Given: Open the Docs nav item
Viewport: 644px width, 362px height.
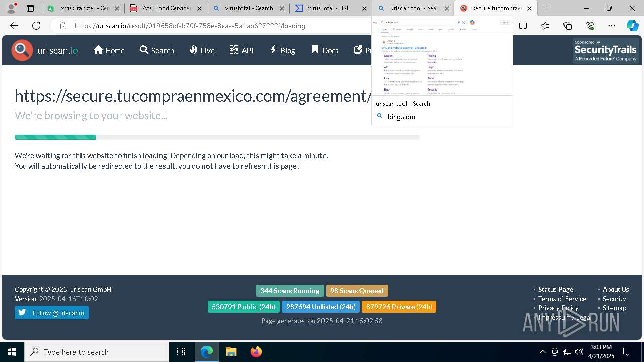Looking at the screenshot, I should (x=325, y=50).
